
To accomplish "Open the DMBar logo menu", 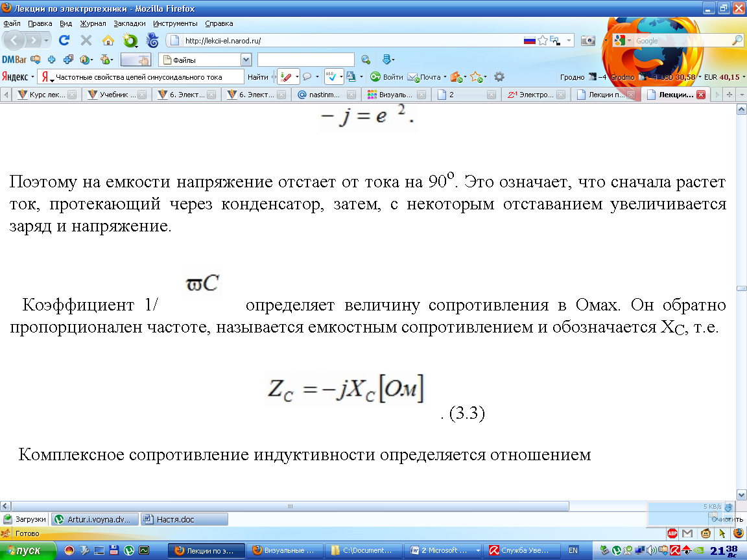I will click(14, 60).
